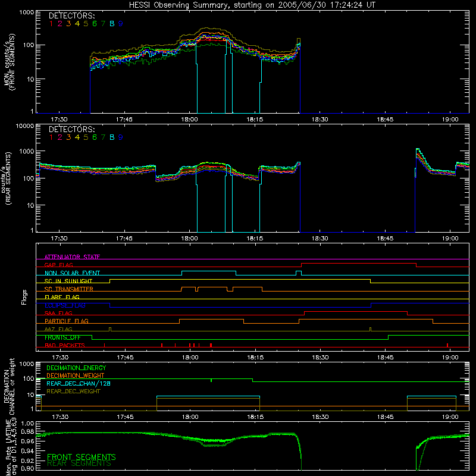This screenshot has width=476, height=476.
Task: Click detector 5 in front segments legend
Action: 86,24
